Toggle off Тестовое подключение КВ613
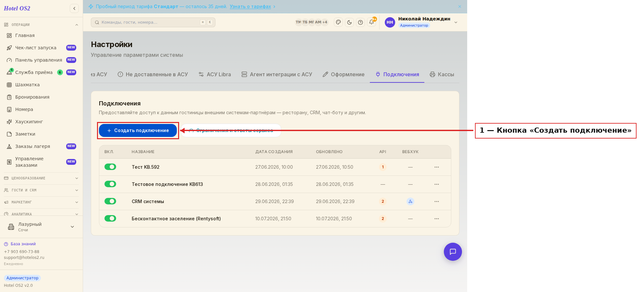The image size is (644, 292). [110, 184]
